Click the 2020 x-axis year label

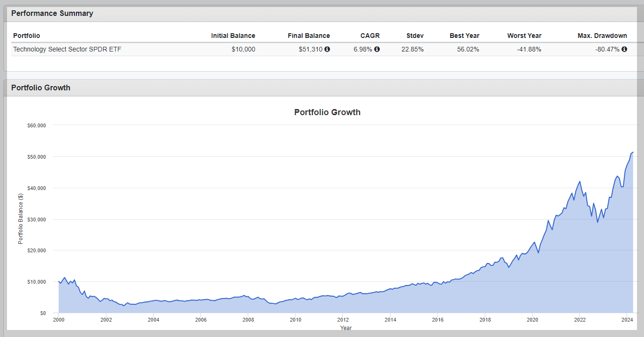[x=533, y=320]
